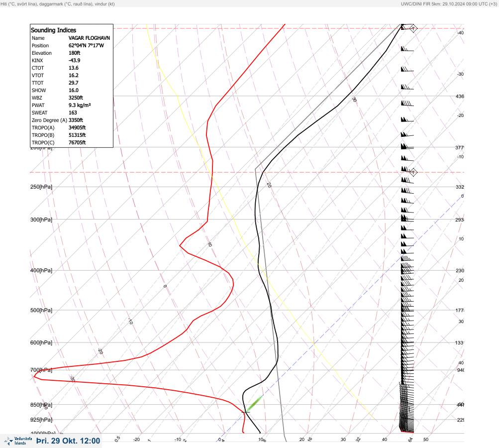This screenshot has height=448, width=499.
Task: Click the Position row label in indices box
Action: (40, 45)
